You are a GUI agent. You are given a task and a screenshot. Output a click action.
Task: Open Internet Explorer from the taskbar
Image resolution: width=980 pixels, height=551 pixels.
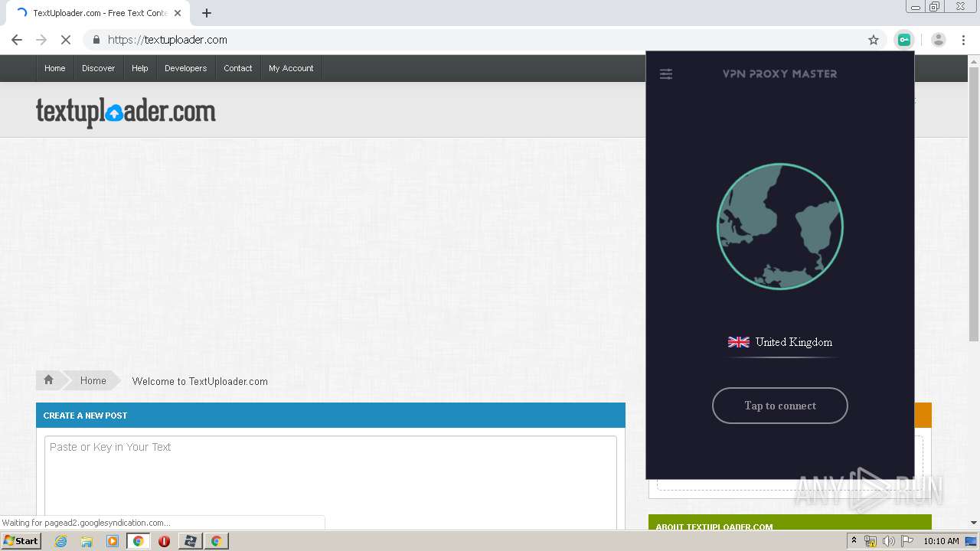(60, 541)
